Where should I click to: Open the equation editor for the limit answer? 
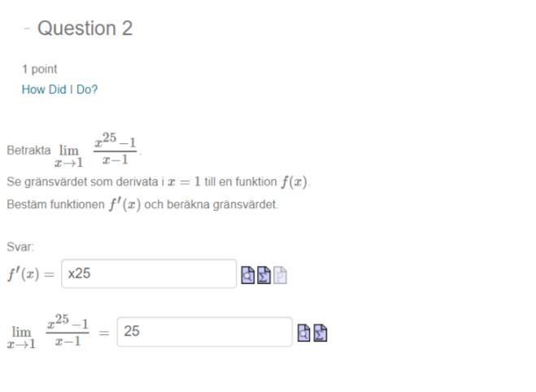(320, 333)
